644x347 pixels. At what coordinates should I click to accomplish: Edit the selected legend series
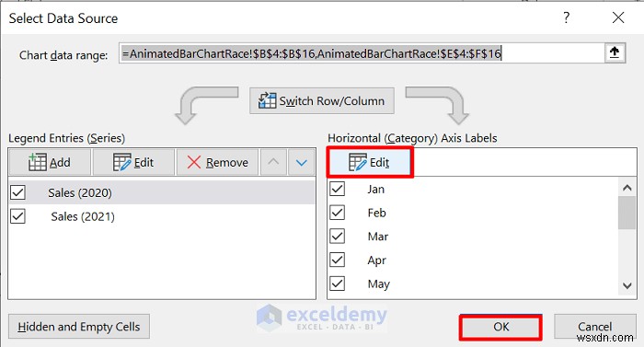pyautogui.click(x=133, y=162)
